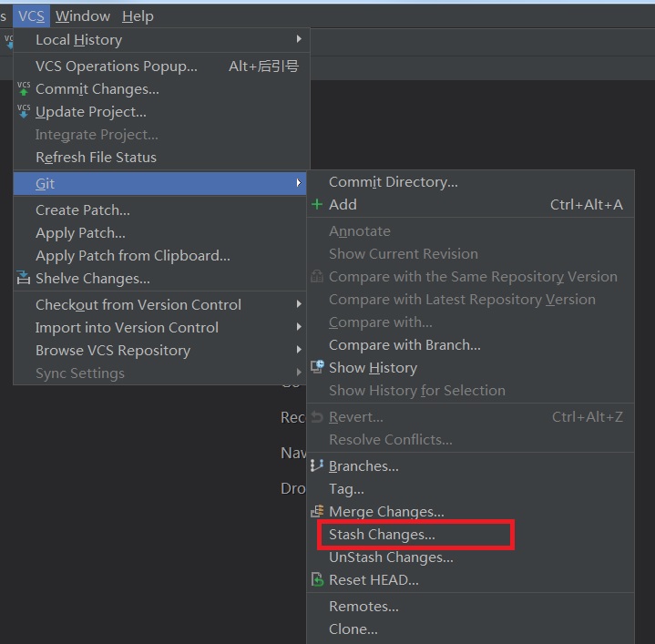Open the Help menu
The image size is (655, 644).
[x=138, y=16]
